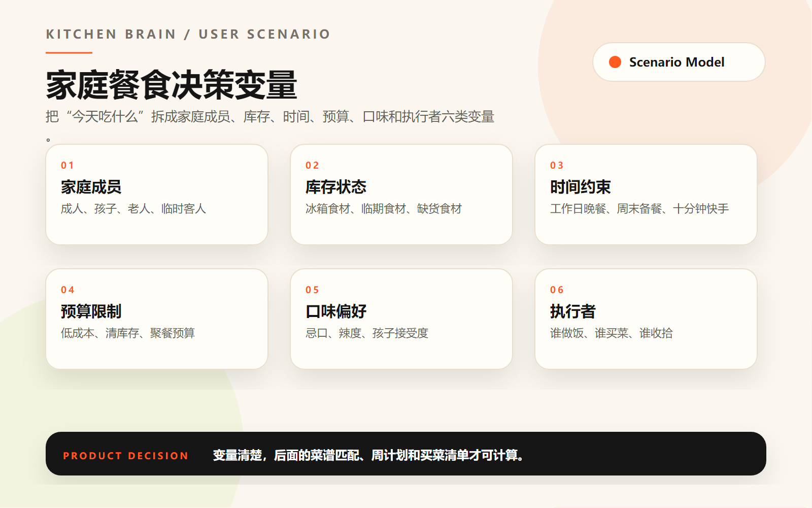
Task: Click the orange dot in Scenario Model badge
Action: click(x=615, y=62)
